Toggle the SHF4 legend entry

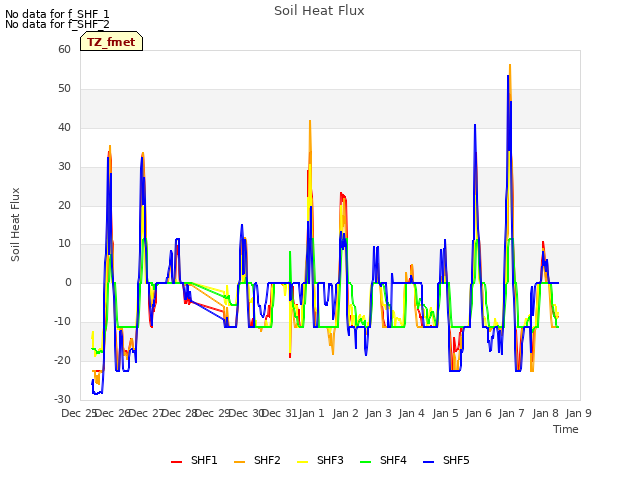(383, 460)
